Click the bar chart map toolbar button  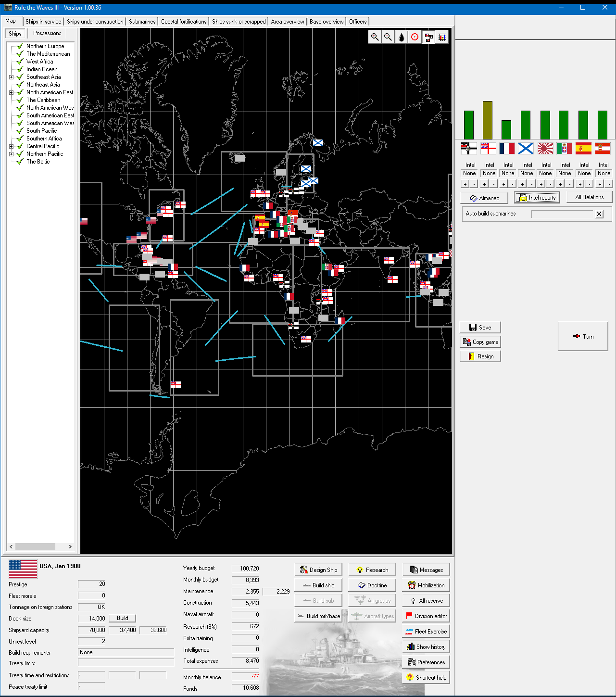click(442, 37)
